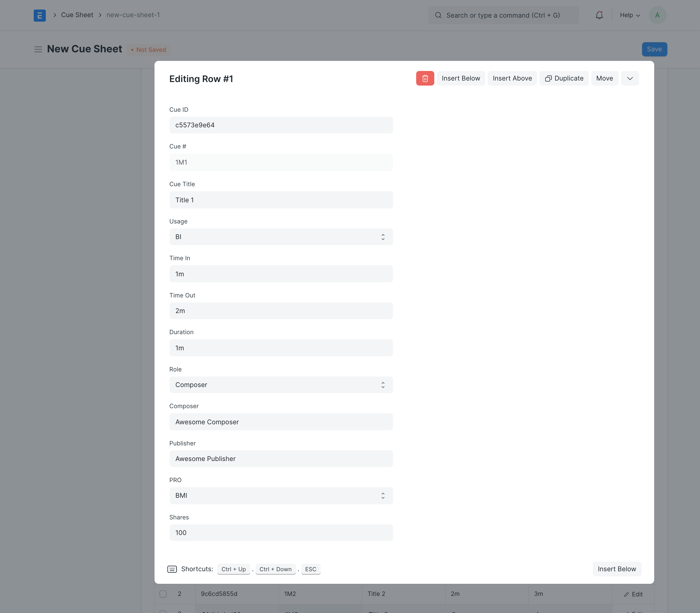
Task: Click Insert Below button in toolbar
Action: [461, 78]
